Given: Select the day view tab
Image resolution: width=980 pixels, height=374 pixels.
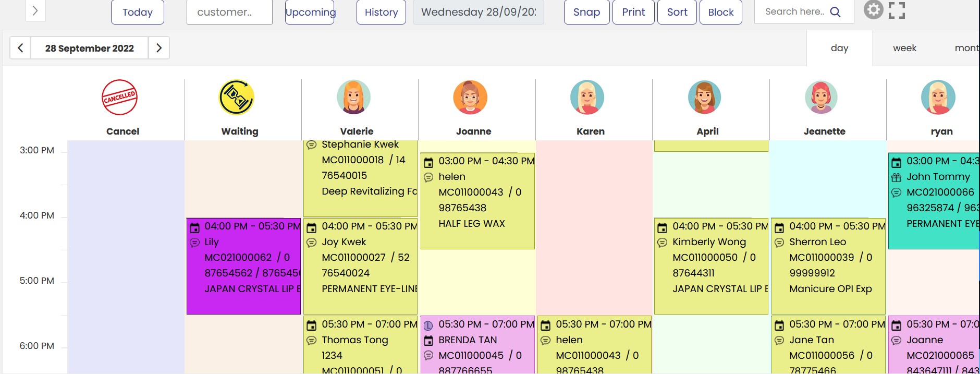Looking at the screenshot, I should click(x=839, y=48).
